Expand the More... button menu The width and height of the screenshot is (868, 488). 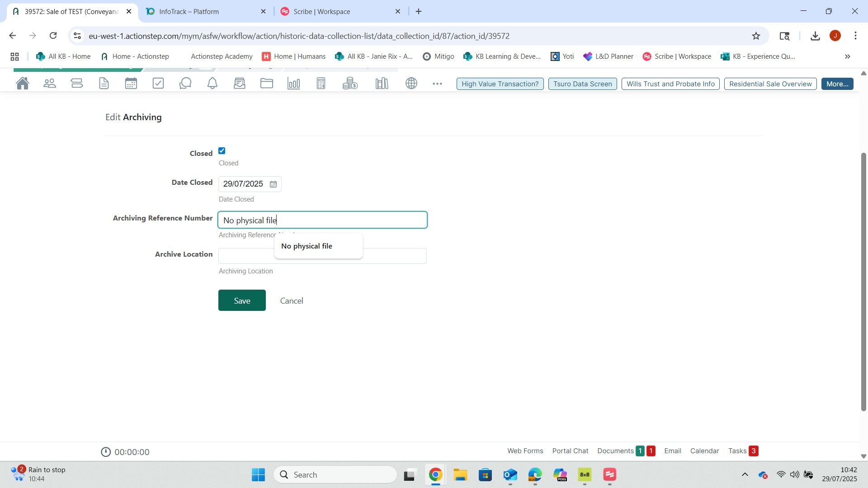837,84
